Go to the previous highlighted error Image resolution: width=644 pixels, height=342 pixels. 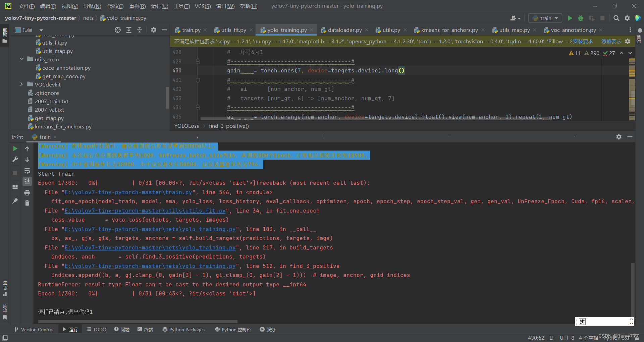pyautogui.click(x=622, y=53)
